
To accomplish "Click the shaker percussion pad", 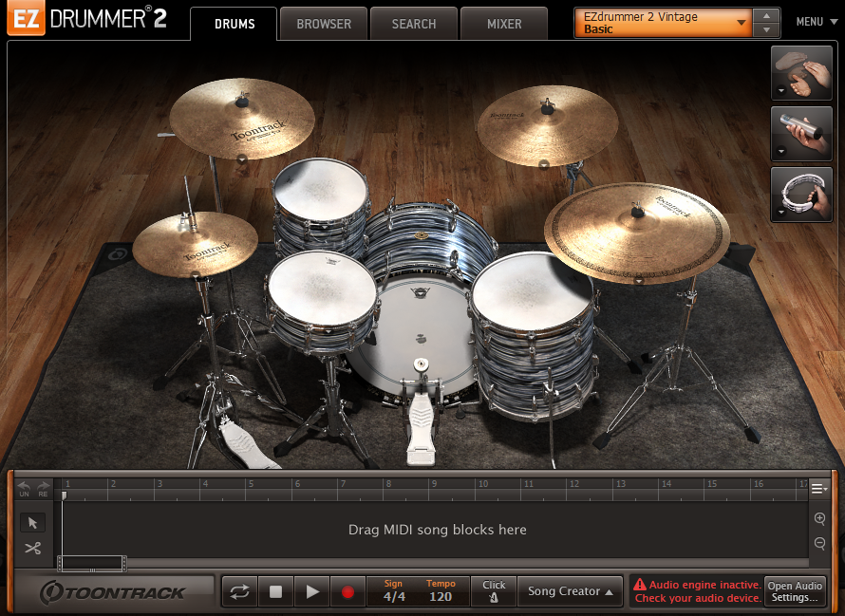I will click(x=795, y=135).
